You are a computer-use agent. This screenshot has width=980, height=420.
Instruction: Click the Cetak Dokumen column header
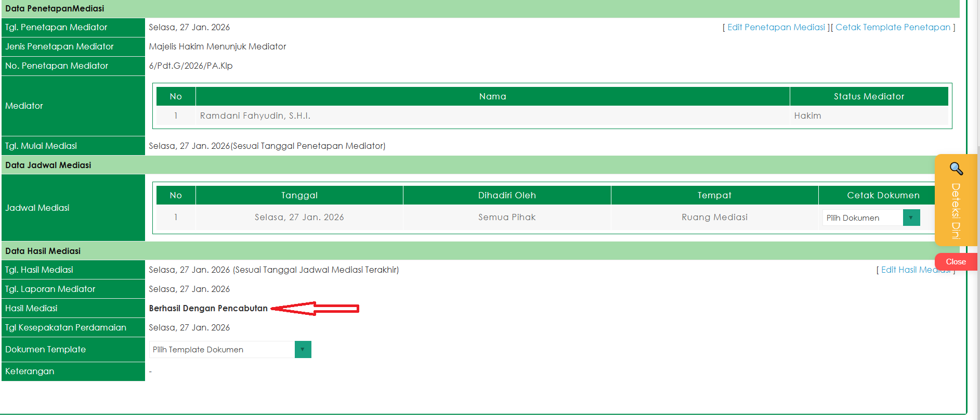[x=882, y=195]
